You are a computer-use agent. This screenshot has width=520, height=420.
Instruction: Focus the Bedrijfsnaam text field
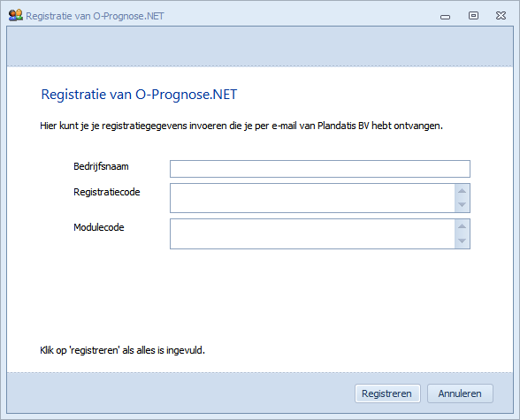[x=320, y=169]
